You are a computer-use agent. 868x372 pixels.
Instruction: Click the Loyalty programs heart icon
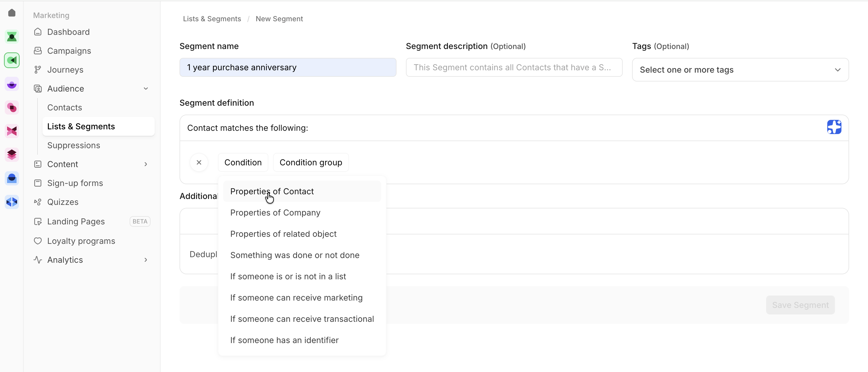tap(38, 241)
